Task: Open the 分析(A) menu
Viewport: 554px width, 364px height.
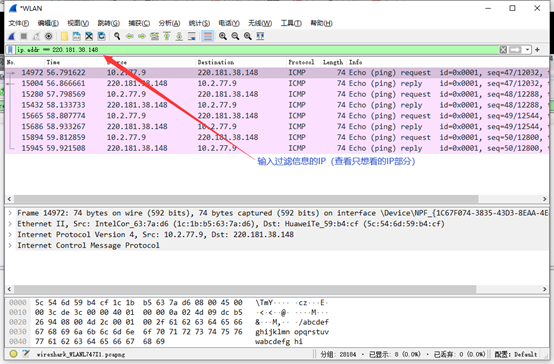Action: pyautogui.click(x=169, y=23)
